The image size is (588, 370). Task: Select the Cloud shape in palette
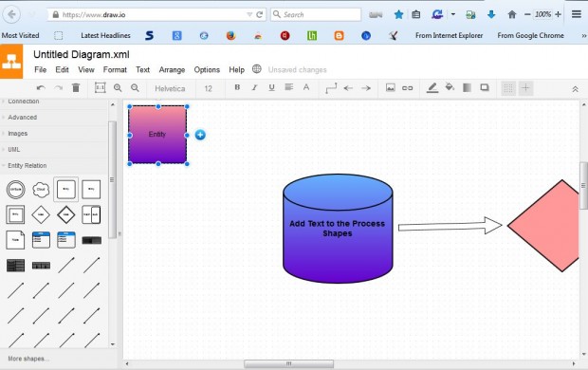tap(41, 190)
